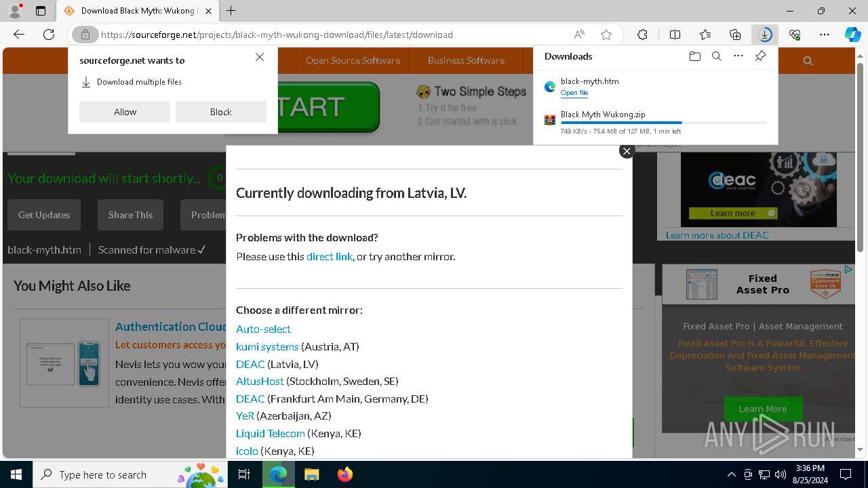
Task: Open Extensions puzzle icon
Action: (x=642, y=35)
